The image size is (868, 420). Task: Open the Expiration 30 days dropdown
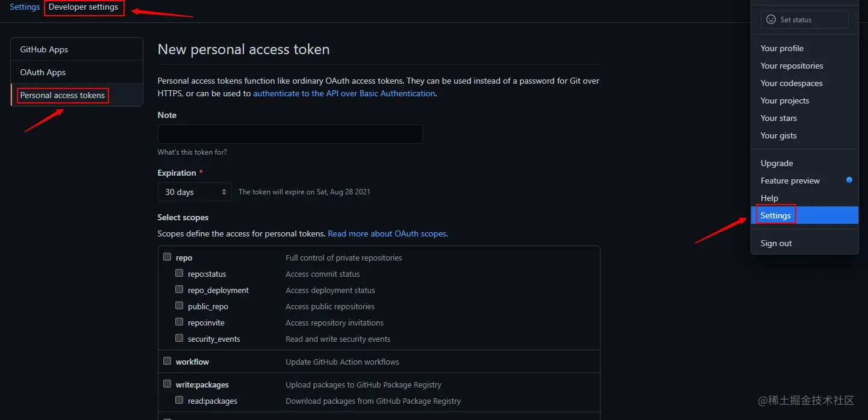(195, 192)
